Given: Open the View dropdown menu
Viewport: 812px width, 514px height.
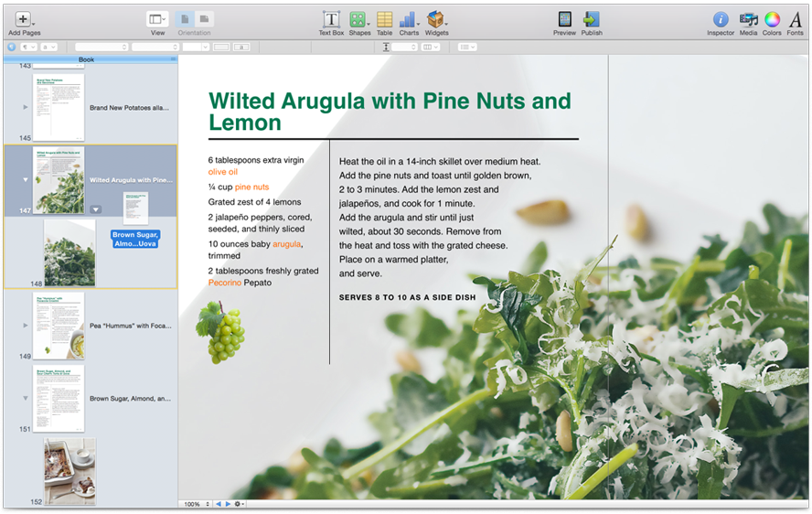Looking at the screenshot, I should point(157,19).
